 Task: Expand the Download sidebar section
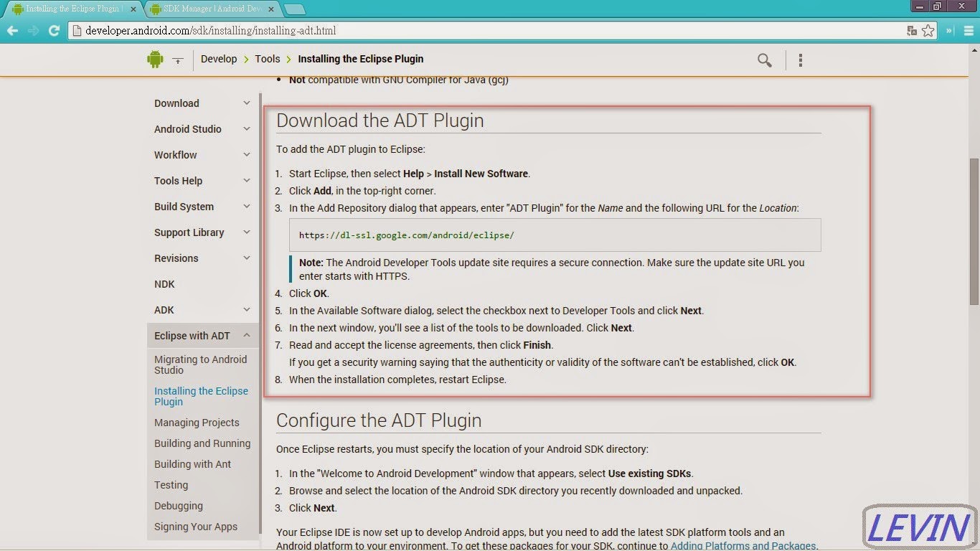(247, 103)
